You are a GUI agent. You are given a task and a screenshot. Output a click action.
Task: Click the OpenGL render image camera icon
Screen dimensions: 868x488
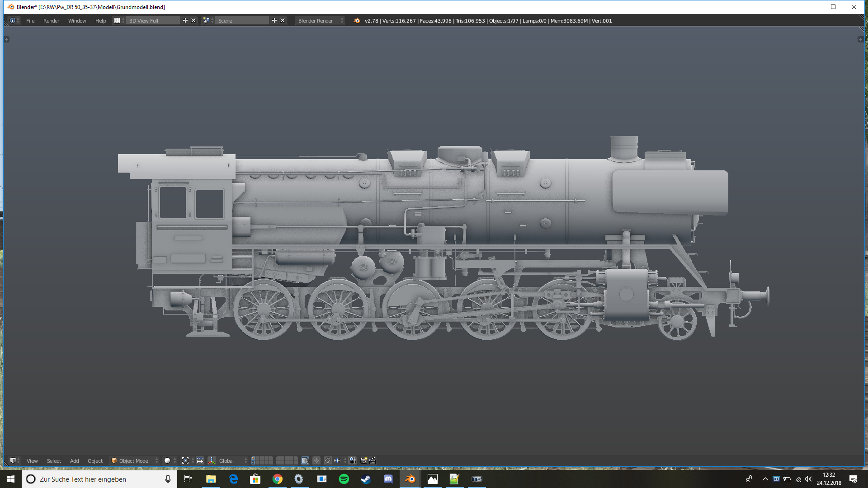pos(363,461)
